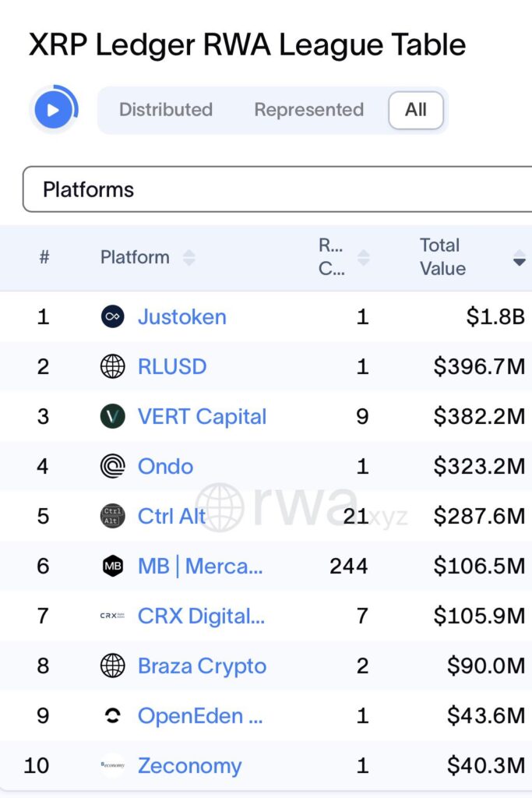Select the Represented filter option
The height and width of the screenshot is (798, 532).
point(308,110)
